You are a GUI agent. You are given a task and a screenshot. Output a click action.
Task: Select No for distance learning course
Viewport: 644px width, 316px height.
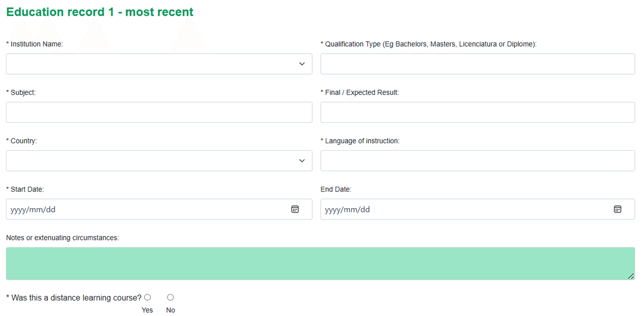pyautogui.click(x=171, y=297)
